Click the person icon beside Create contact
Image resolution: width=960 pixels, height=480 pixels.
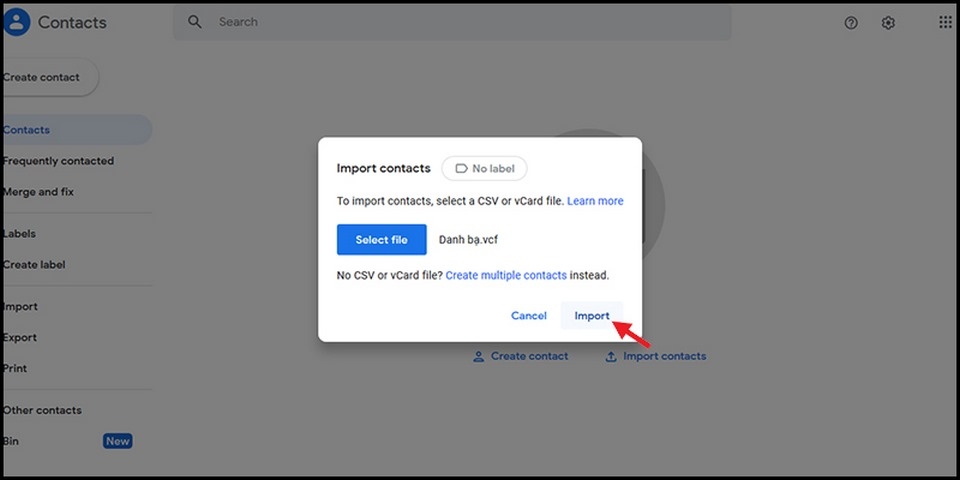pos(478,356)
